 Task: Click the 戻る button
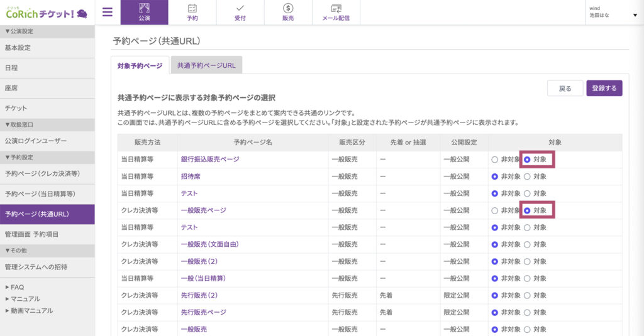click(565, 89)
